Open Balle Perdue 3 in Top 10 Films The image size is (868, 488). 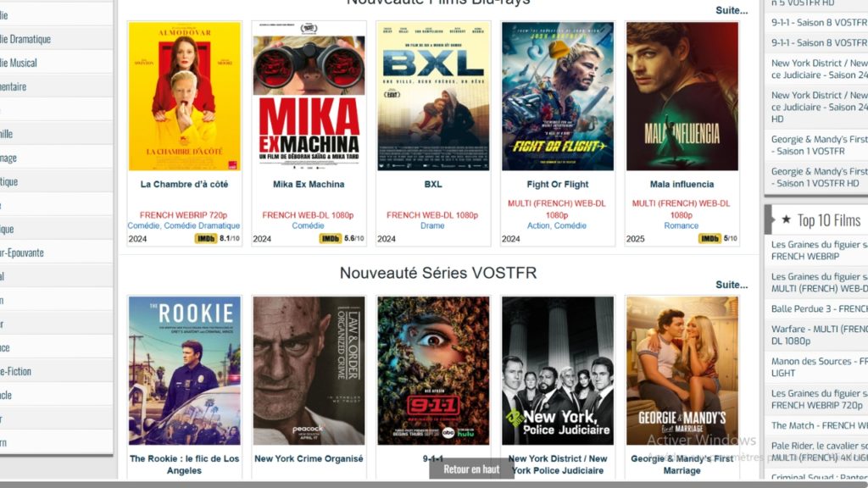(820, 308)
